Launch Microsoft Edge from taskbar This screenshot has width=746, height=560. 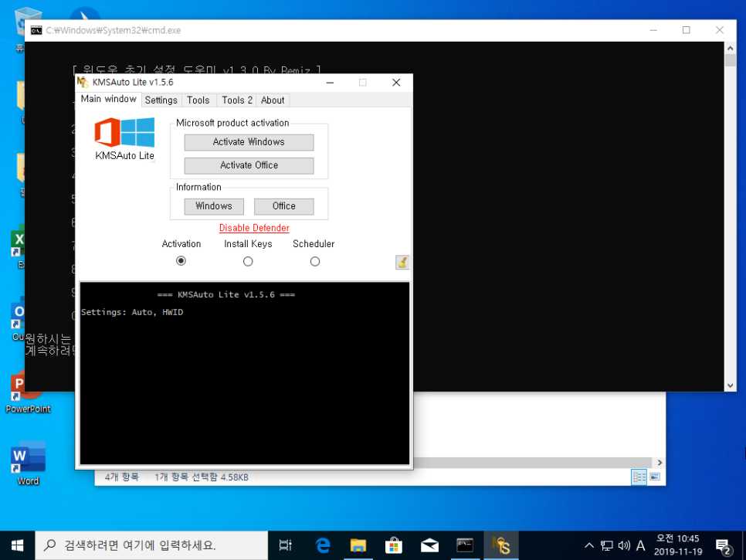[323, 546]
